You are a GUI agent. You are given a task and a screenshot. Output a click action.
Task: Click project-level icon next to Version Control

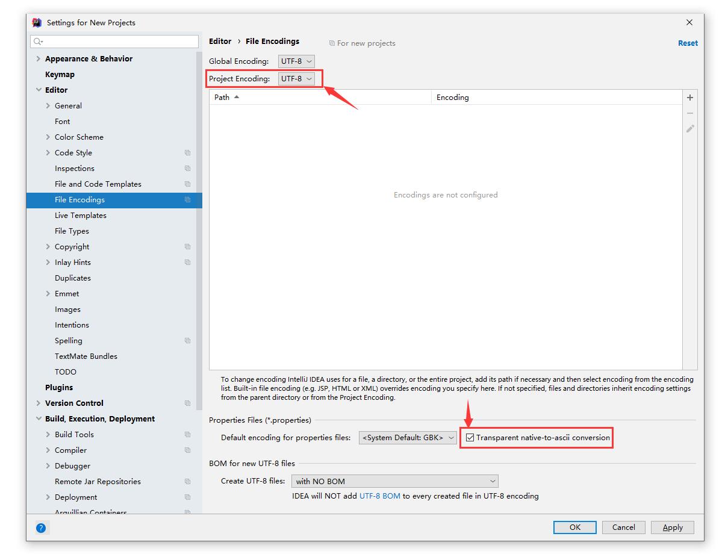tap(187, 403)
